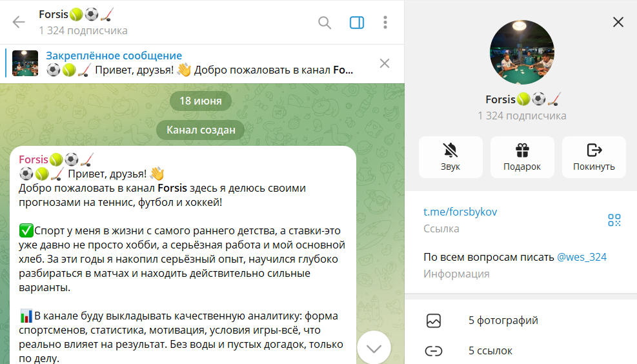This screenshot has width=637, height=364.
Task: Open the 5 ссылок shared links section
Action: pyautogui.click(x=521, y=350)
